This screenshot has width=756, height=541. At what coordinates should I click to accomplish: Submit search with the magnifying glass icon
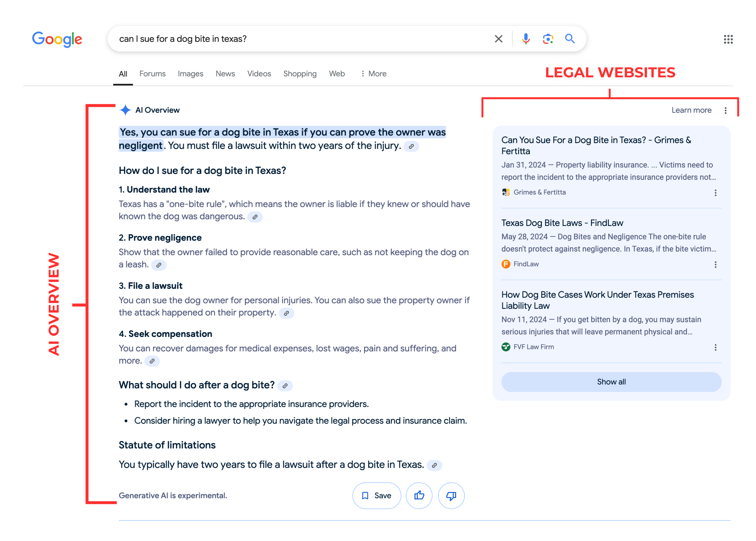(x=570, y=39)
